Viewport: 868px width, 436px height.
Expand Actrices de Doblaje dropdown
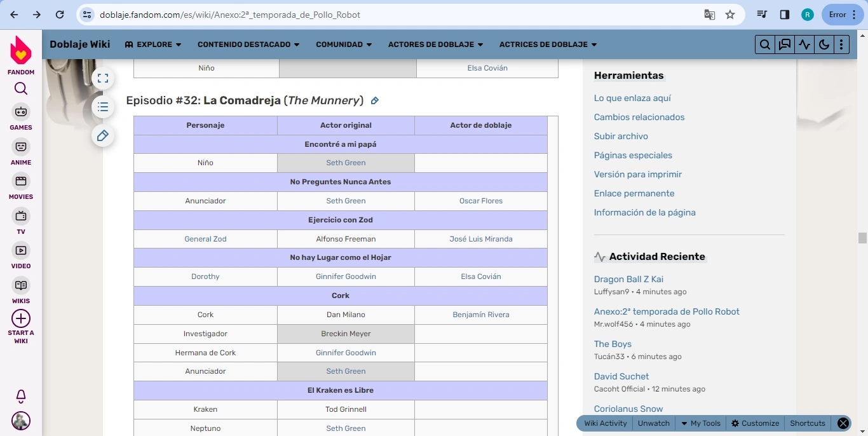(x=548, y=44)
